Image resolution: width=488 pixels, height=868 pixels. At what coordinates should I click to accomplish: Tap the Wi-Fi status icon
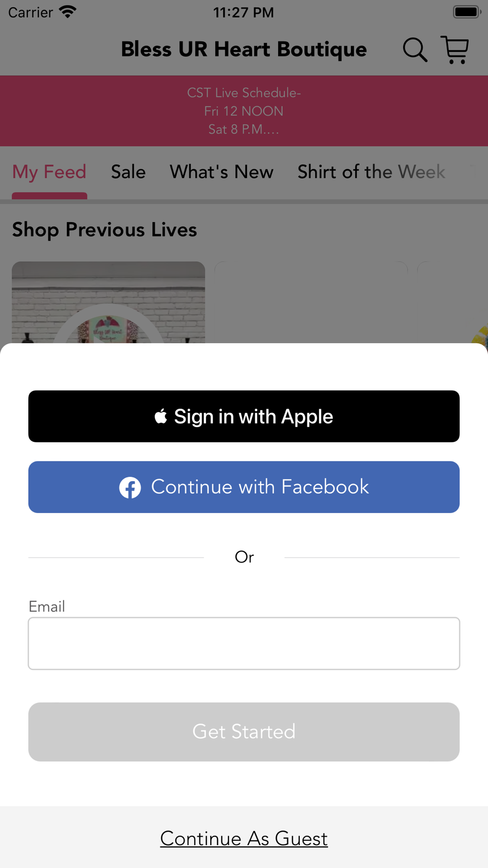coord(68,12)
